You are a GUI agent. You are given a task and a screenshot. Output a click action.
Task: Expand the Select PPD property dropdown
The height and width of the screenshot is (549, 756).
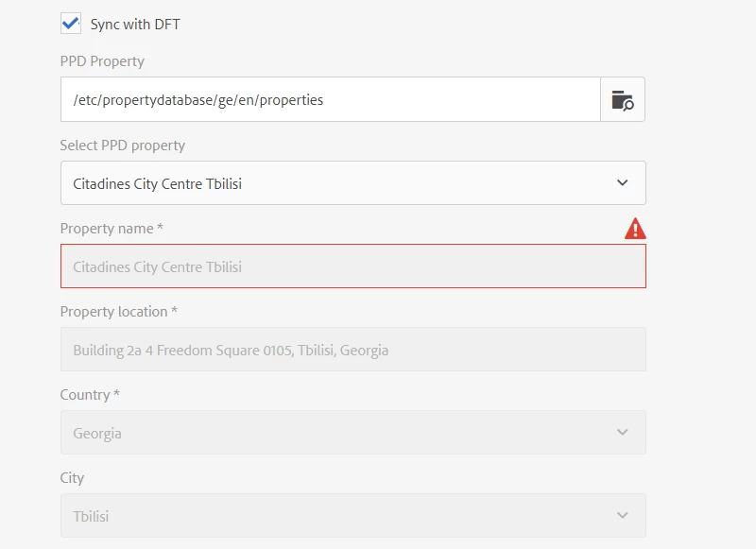point(352,183)
